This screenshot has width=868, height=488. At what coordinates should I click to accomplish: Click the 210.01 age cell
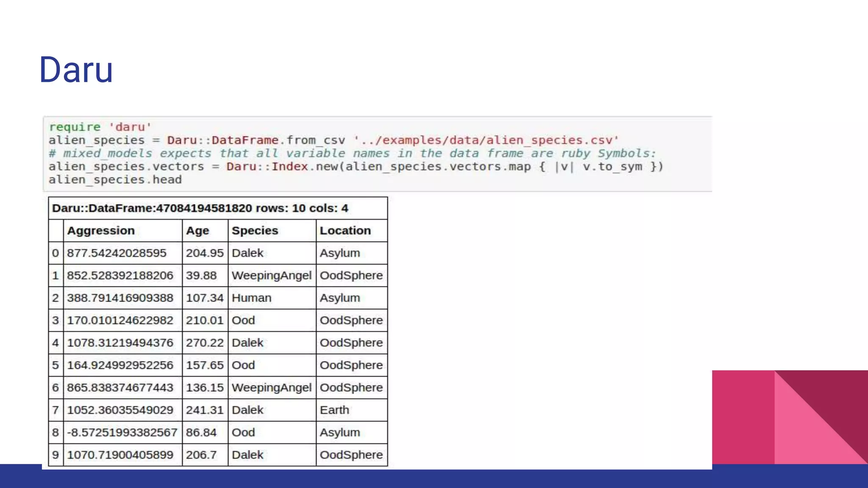pyautogui.click(x=204, y=320)
